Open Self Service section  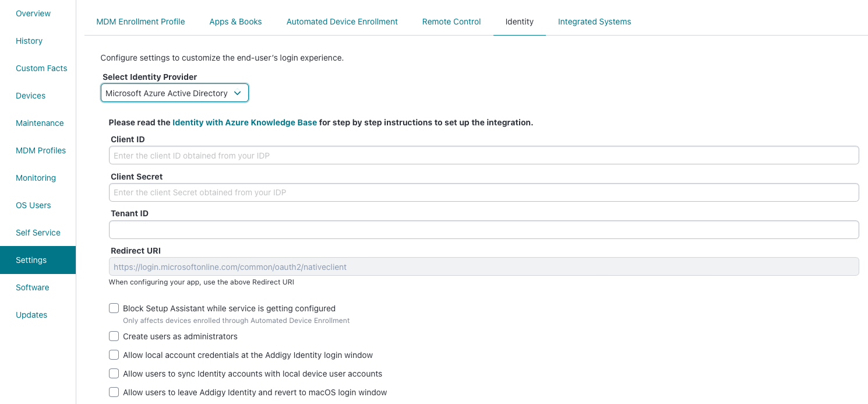pos(38,233)
